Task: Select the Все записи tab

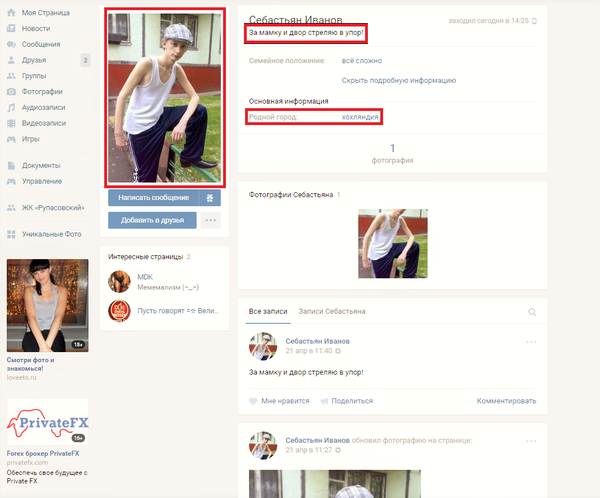Action: (268, 312)
